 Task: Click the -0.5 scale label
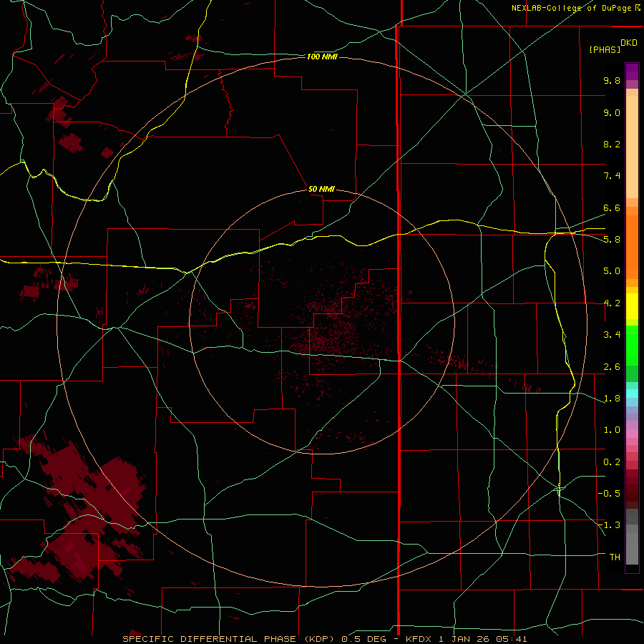pyautogui.click(x=609, y=494)
